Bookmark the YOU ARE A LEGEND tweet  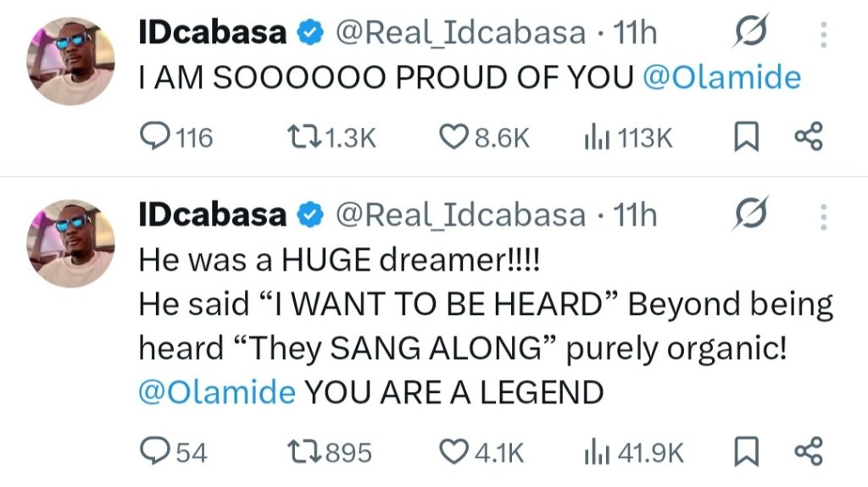coord(746,452)
